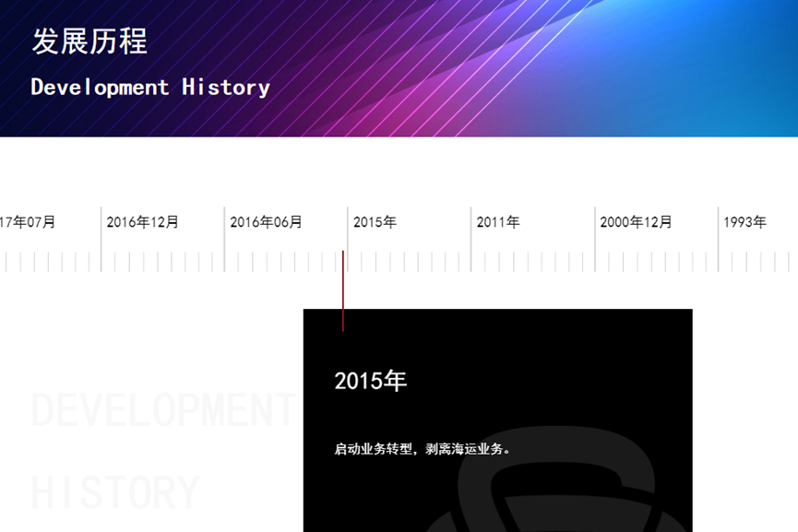Click the Development History subtitle
Viewport: 798px width, 532px height.
pyautogui.click(x=150, y=88)
